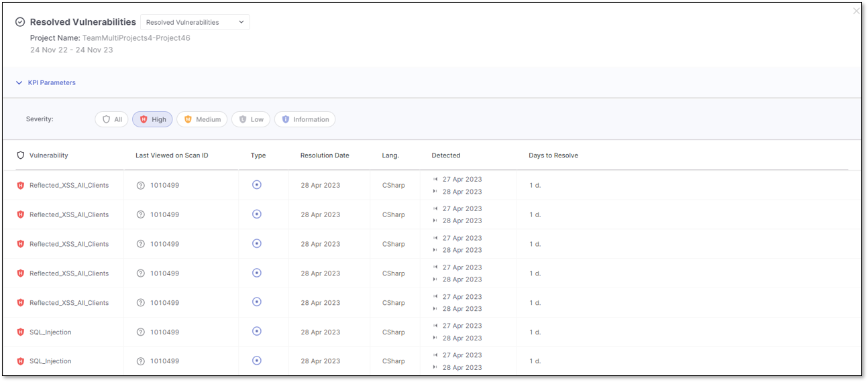Toggle the High severity filter
The image size is (868, 382).
point(152,119)
